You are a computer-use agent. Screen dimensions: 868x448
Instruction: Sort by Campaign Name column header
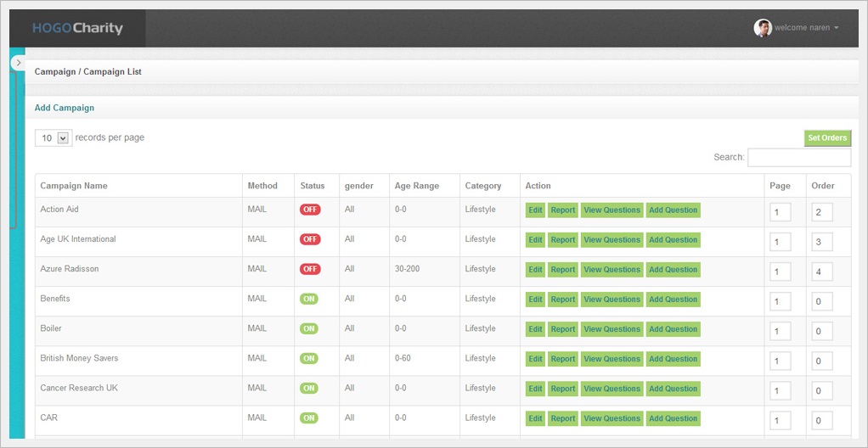[74, 186]
